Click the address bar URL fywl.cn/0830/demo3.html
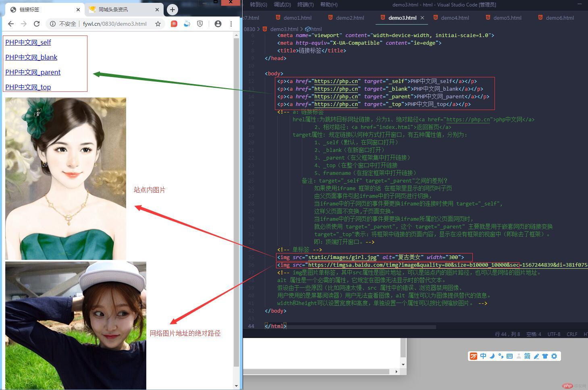 115,24
